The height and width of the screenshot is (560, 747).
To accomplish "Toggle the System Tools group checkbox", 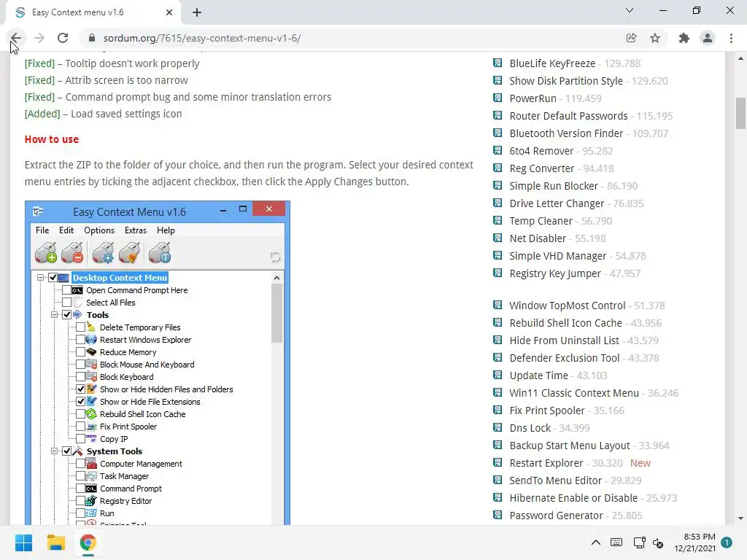I will [66, 451].
